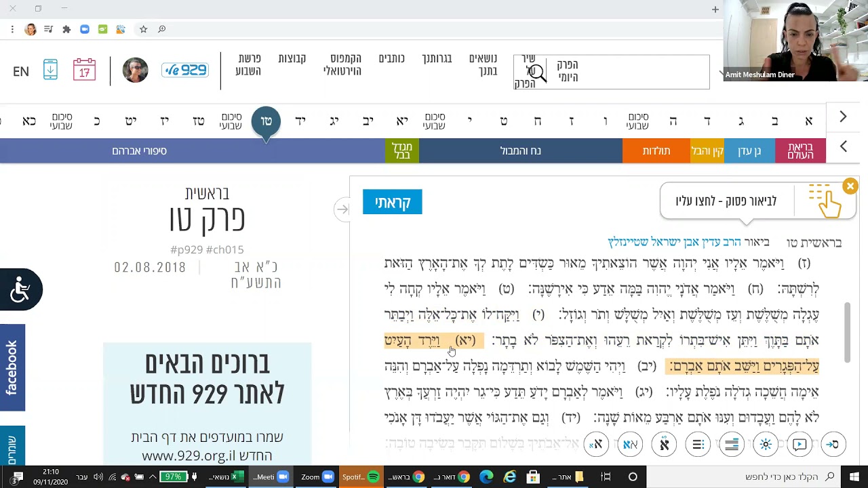
Task: Open the פרשת השבוע menu
Action: click(248, 64)
